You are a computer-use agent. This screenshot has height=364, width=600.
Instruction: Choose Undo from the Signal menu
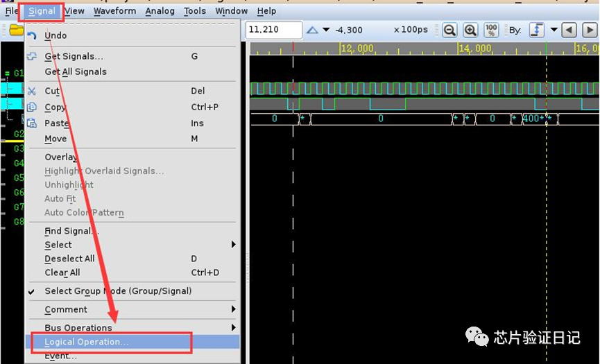click(x=132, y=35)
